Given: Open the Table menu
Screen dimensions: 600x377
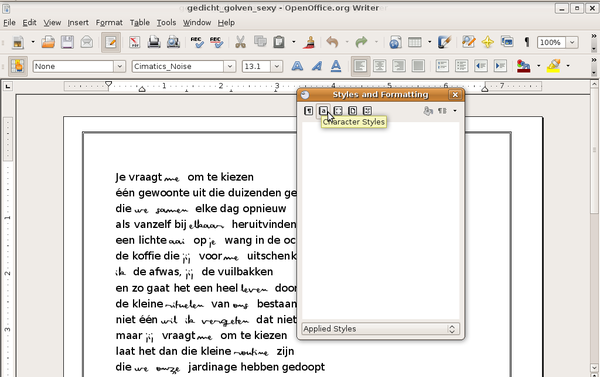Looking at the screenshot, I should coord(140,23).
